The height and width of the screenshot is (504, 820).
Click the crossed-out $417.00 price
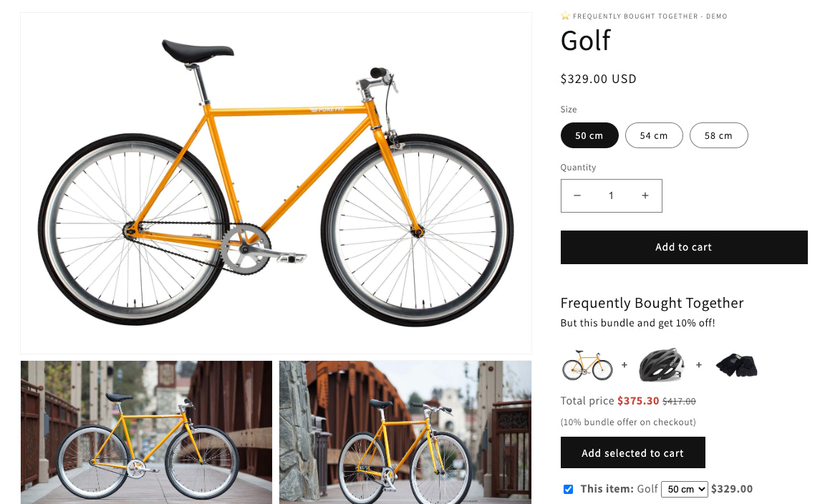point(679,401)
